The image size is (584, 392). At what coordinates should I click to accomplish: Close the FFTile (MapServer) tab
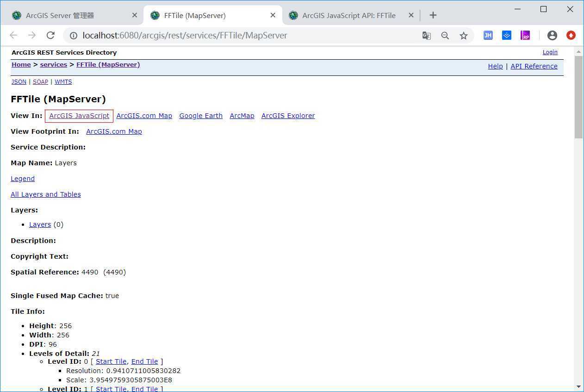tap(273, 15)
